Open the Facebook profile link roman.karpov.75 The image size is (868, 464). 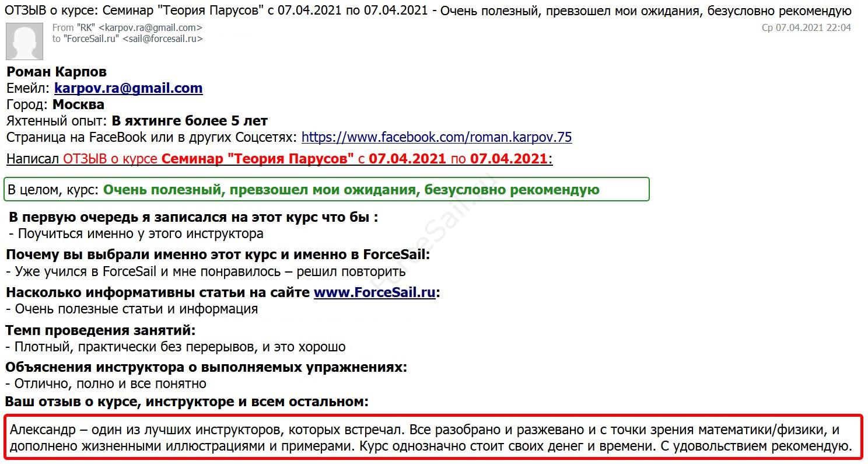(436, 137)
